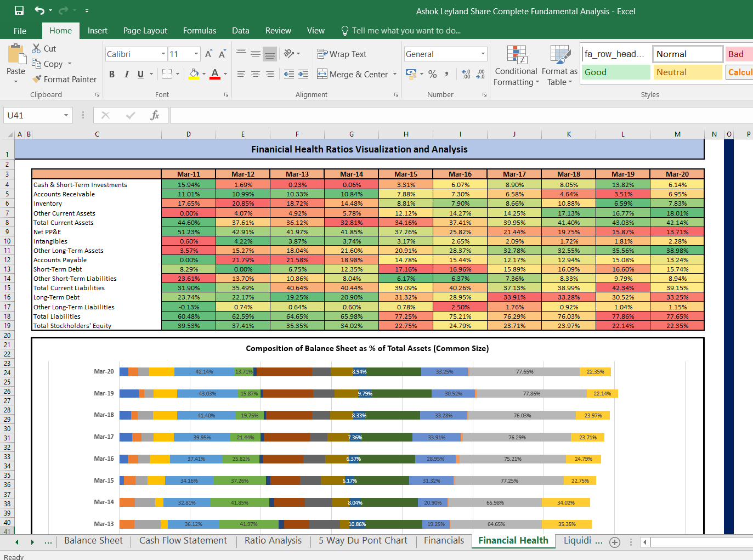Open the Ratio Analysis worksheet tab
Screen dimensions: 753x560
pyautogui.click(x=273, y=540)
